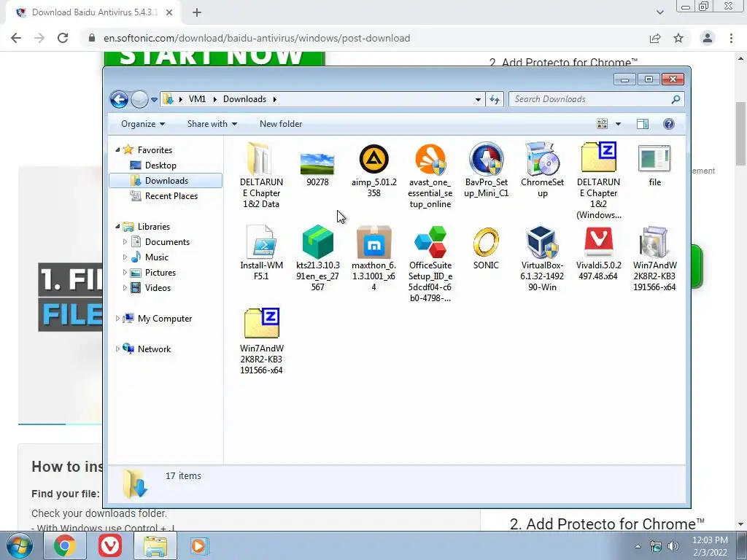The width and height of the screenshot is (747, 560).
Task: Expand arrow after Downloads in breadcrumb
Action: [275, 99]
